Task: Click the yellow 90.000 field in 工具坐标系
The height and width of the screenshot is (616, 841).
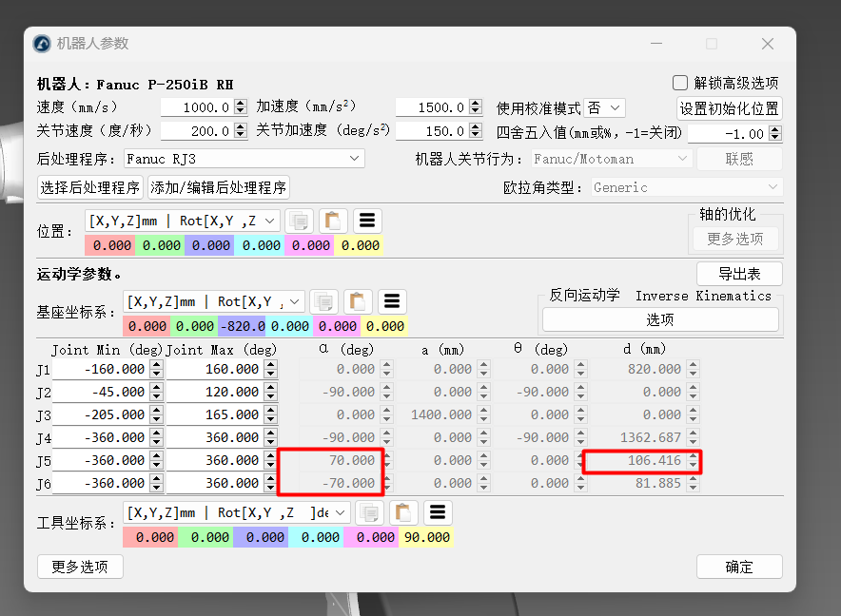Action: (426, 537)
